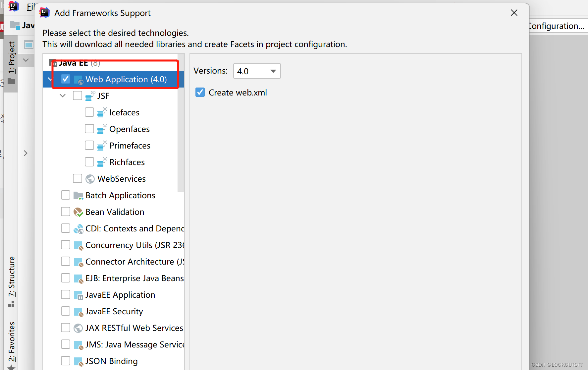588x370 pixels.
Task: Select the Bean Validation tree row
Action: tap(114, 212)
